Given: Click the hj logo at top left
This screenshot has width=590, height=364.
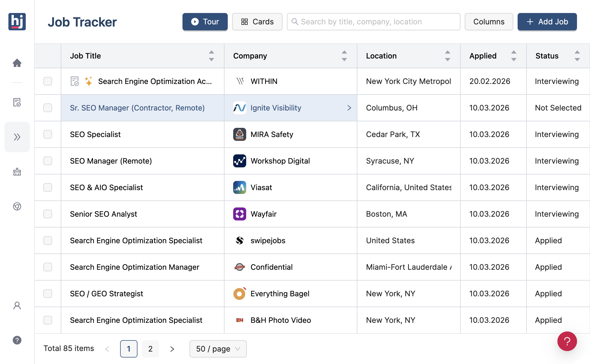Looking at the screenshot, I should point(17,22).
